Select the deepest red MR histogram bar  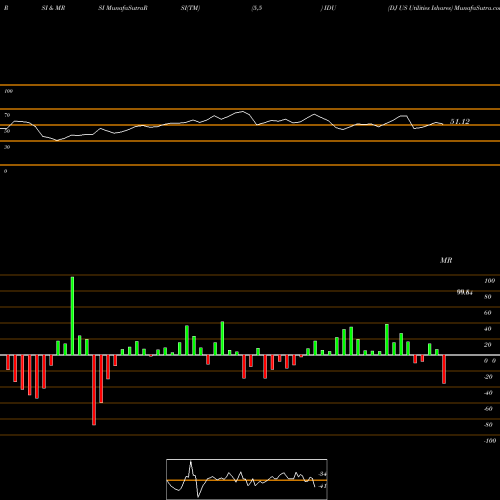(94, 390)
